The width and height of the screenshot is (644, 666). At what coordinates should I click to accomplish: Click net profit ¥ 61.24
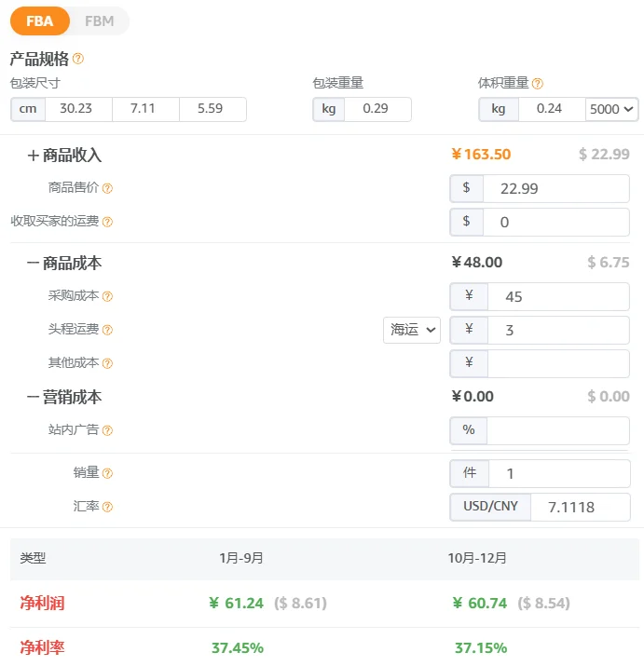click(x=237, y=604)
